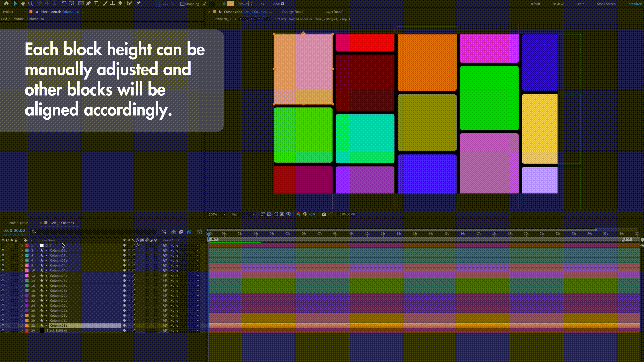The height and width of the screenshot is (362, 644).
Task: Switch to the Project panel tab
Action: click(8, 12)
